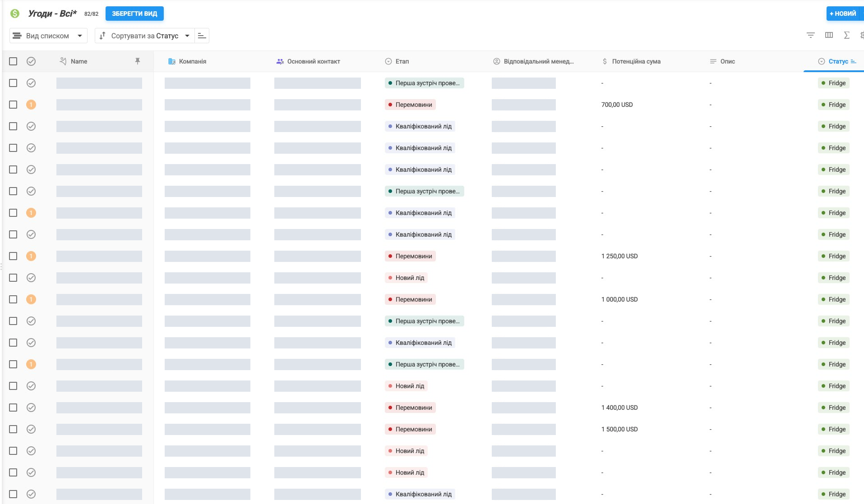
Task: Open the Fridge status in the 1 250,00 USD row
Action: tap(833, 256)
